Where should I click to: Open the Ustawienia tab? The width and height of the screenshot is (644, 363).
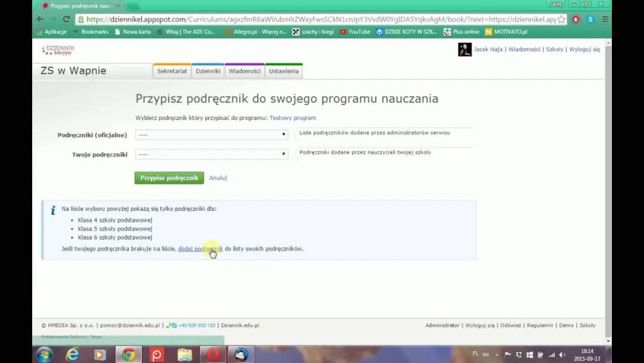coord(283,70)
